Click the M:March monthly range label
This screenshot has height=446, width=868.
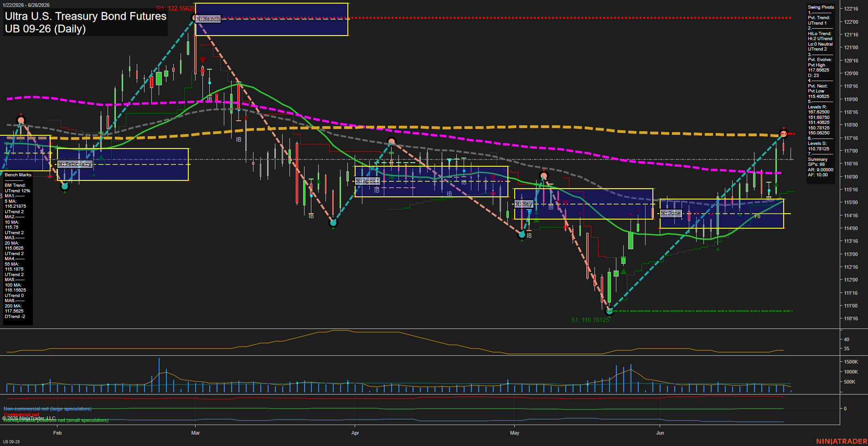[208, 19]
